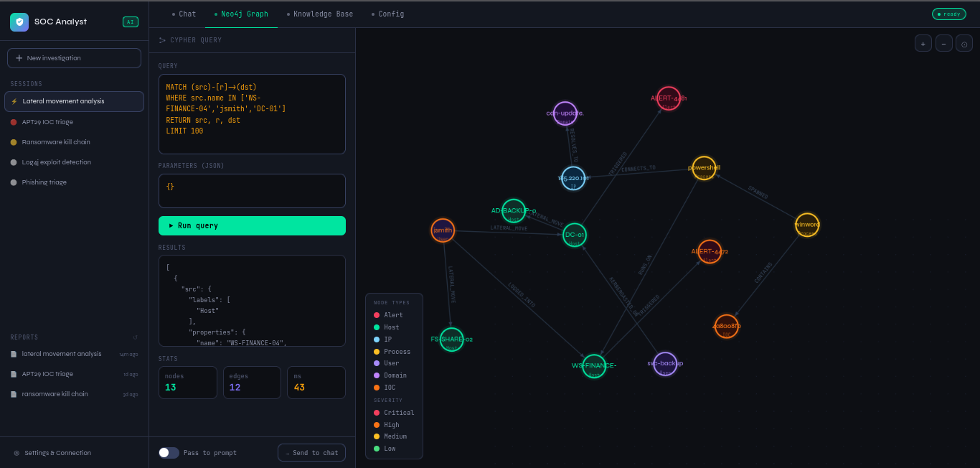
Task: Zoom in the graph with plus button
Action: (x=923, y=43)
